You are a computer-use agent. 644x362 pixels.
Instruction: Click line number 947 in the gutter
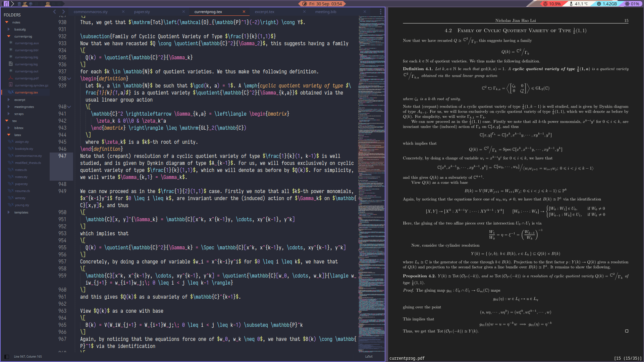[x=62, y=156]
